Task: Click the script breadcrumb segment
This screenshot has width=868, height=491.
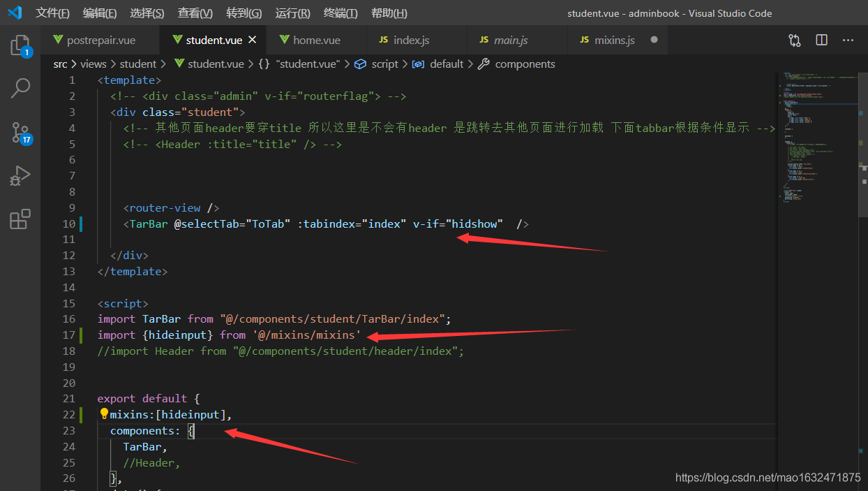Action: 377,64
